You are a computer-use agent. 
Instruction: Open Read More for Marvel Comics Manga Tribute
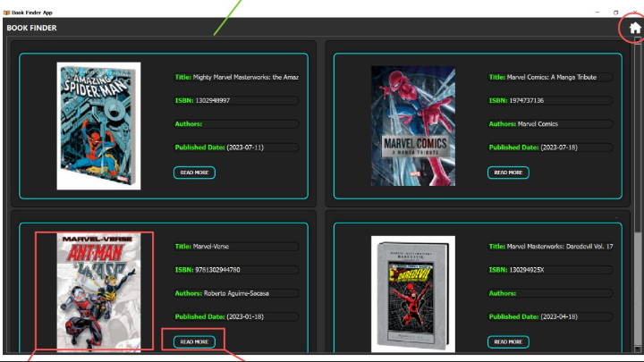pos(508,173)
